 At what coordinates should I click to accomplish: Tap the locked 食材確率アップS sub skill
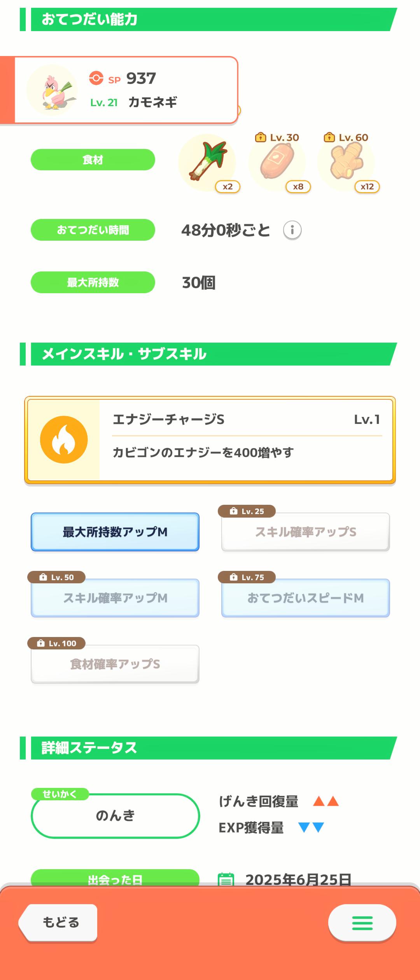115,664
